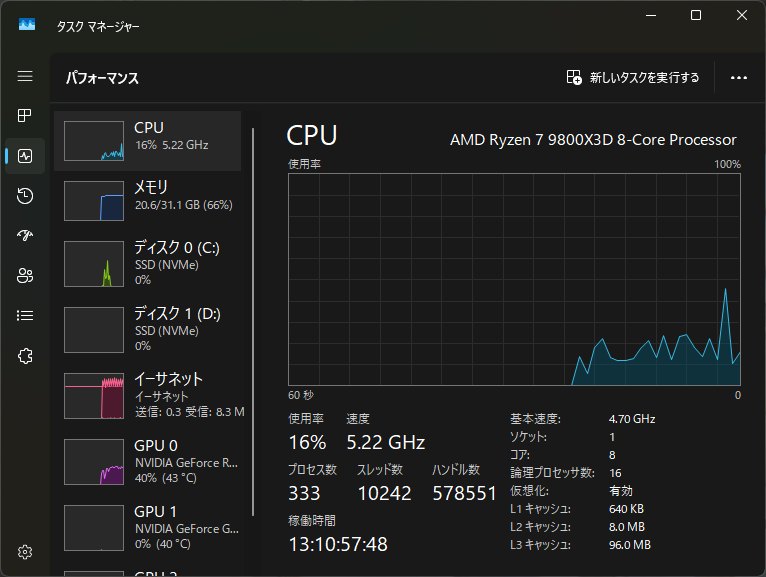Open the Services page icon
The image size is (766, 577).
point(25,356)
